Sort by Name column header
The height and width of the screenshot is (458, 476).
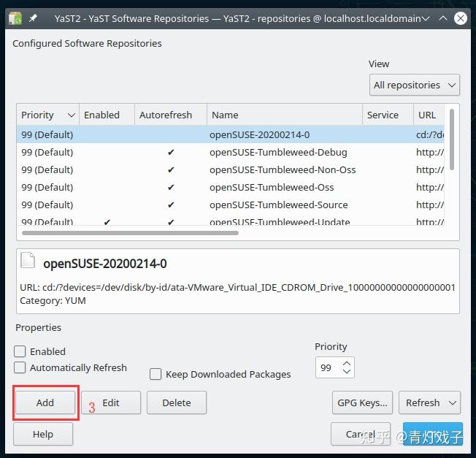click(x=285, y=115)
